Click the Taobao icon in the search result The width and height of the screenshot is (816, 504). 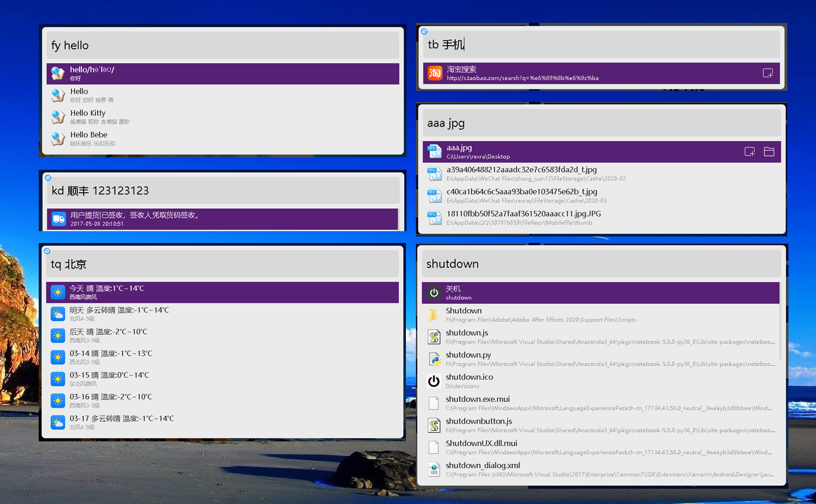(x=435, y=73)
